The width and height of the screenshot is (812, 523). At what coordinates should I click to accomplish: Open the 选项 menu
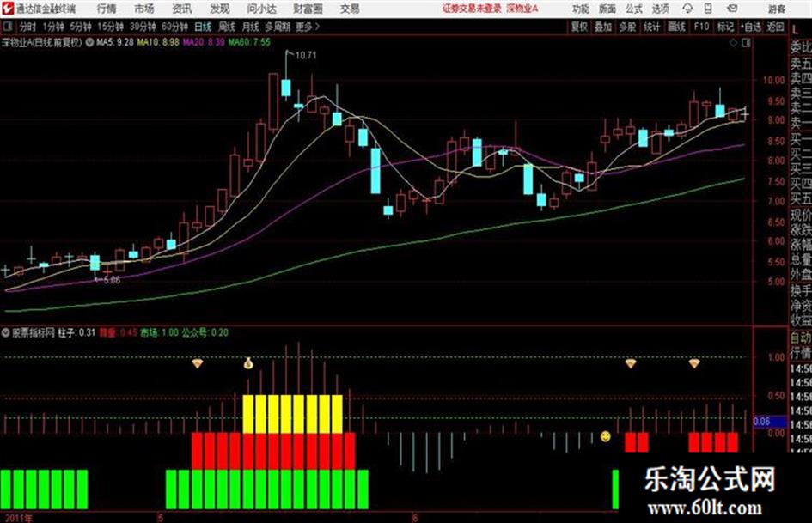pyautogui.click(x=661, y=9)
